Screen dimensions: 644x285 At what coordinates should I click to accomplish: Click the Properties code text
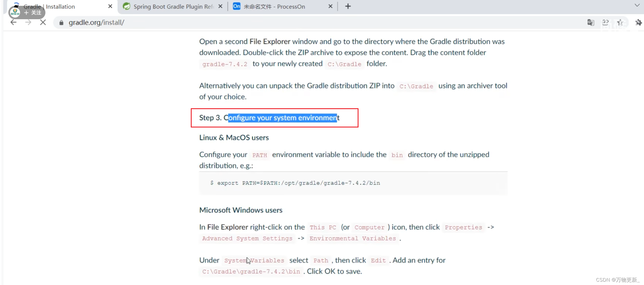click(464, 227)
